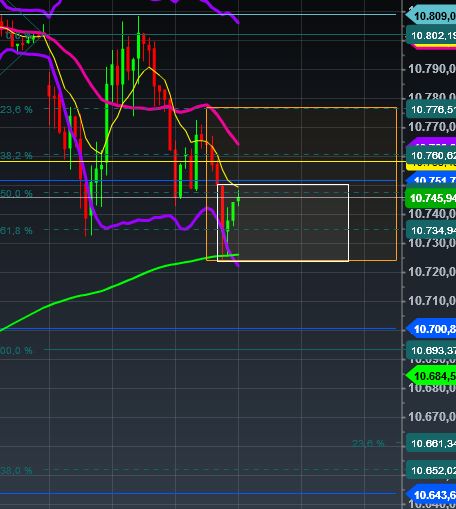The height and width of the screenshot is (509, 456).
Task: Select the white rectangle drawing's right edge
Action: (x=349, y=223)
